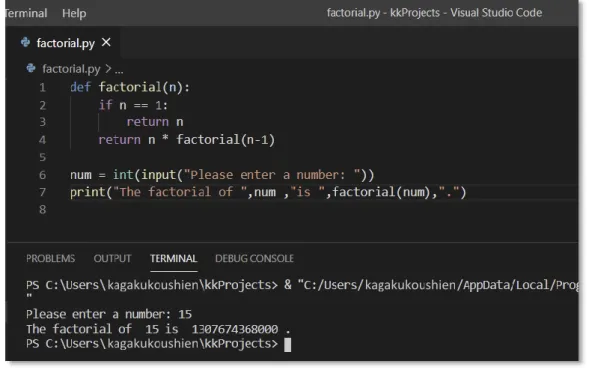Click the 'if n == 1:' code line
The width and height of the screenshot is (589, 373).
pos(133,105)
